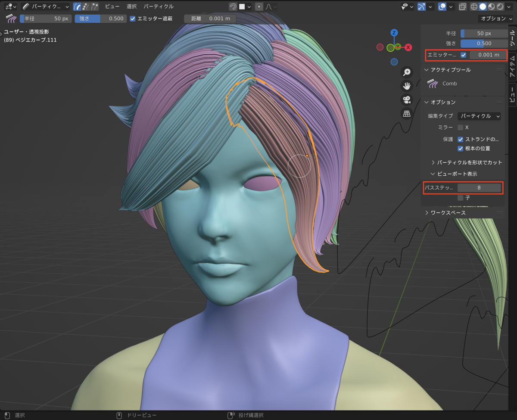Toggle X-ray view icon

pos(462,6)
